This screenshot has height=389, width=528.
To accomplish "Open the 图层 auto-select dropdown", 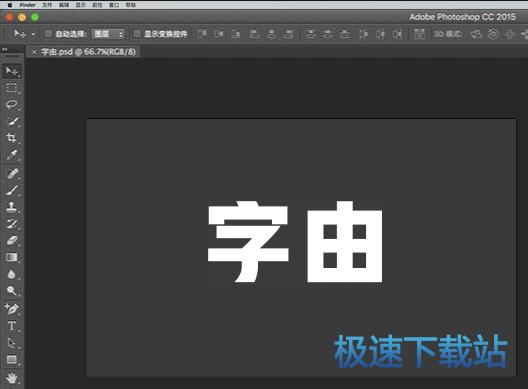I will pyautogui.click(x=108, y=34).
